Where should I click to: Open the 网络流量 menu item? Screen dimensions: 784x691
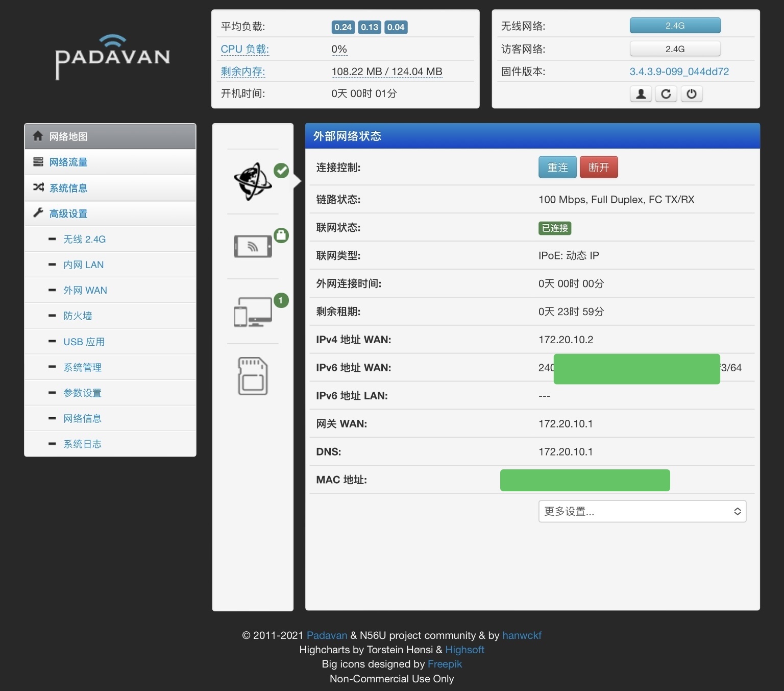[x=68, y=162]
